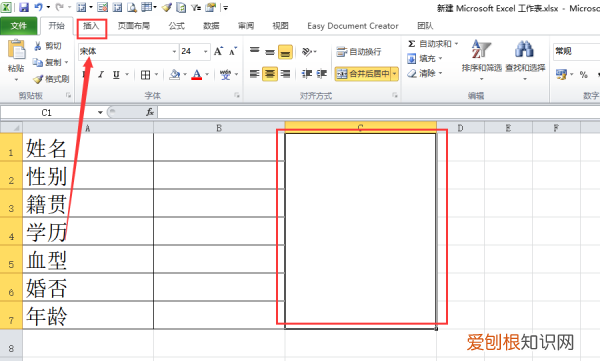The width and height of the screenshot is (600, 361).
Task: Toggle align text right
Action: [285, 74]
